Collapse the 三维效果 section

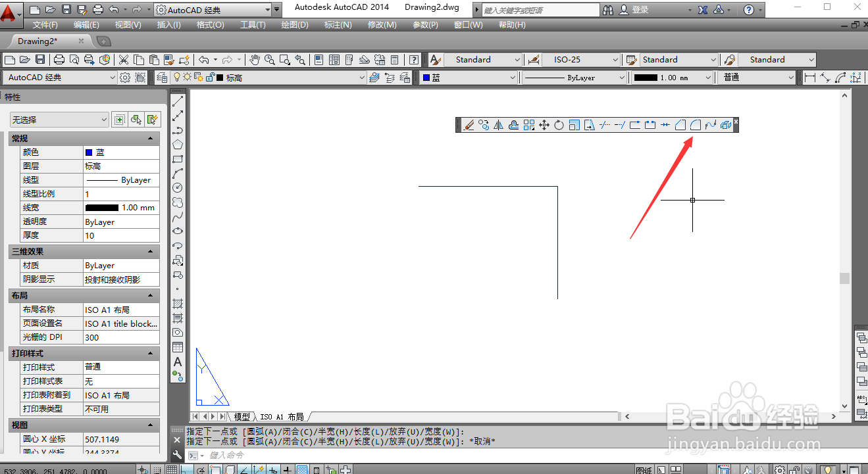pos(151,252)
